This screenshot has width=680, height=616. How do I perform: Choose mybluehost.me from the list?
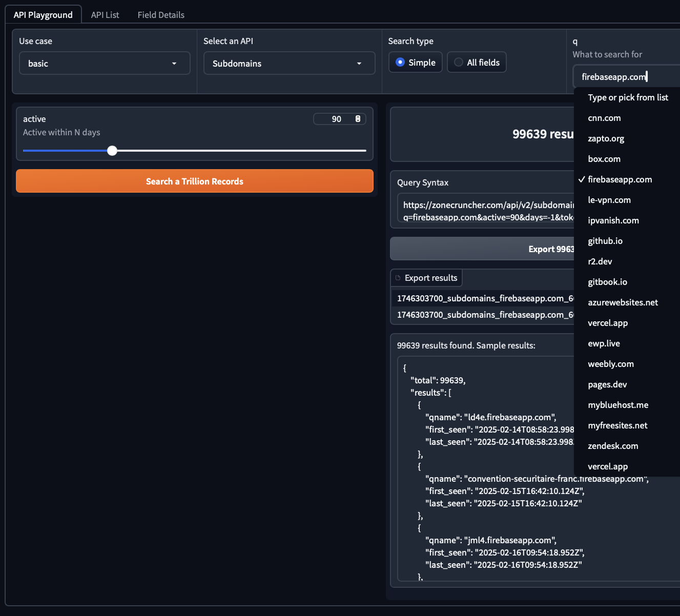pyautogui.click(x=627, y=405)
